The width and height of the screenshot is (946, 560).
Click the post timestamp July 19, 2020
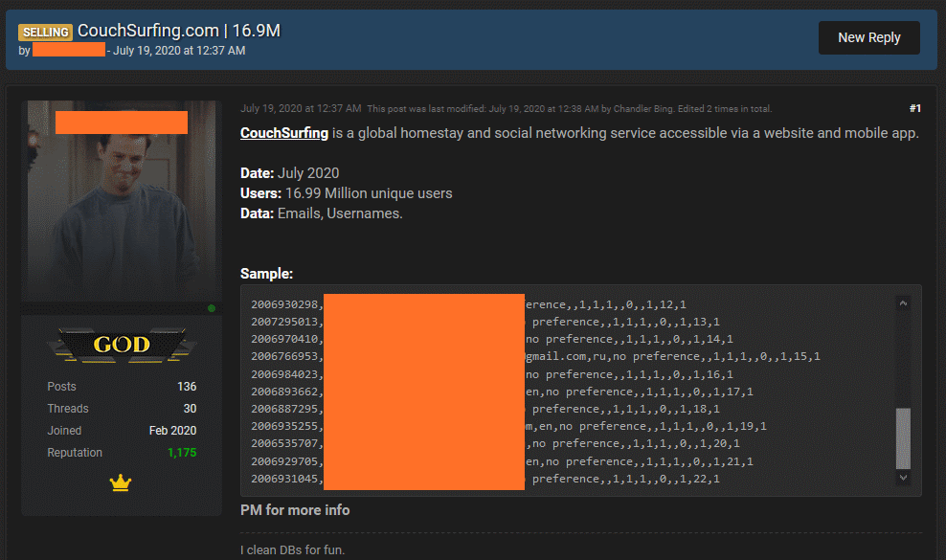pos(301,108)
